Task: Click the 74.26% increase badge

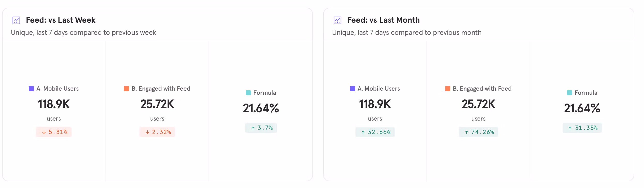Action: [x=478, y=132]
